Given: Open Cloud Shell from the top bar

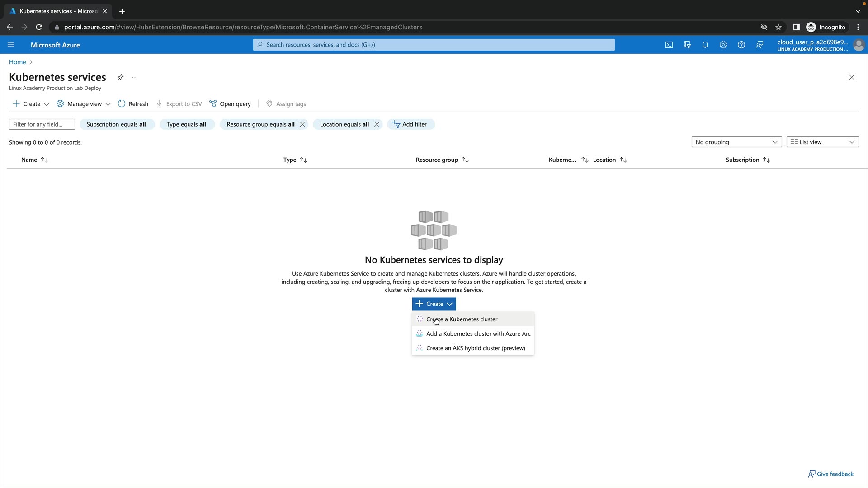Looking at the screenshot, I should click(669, 45).
